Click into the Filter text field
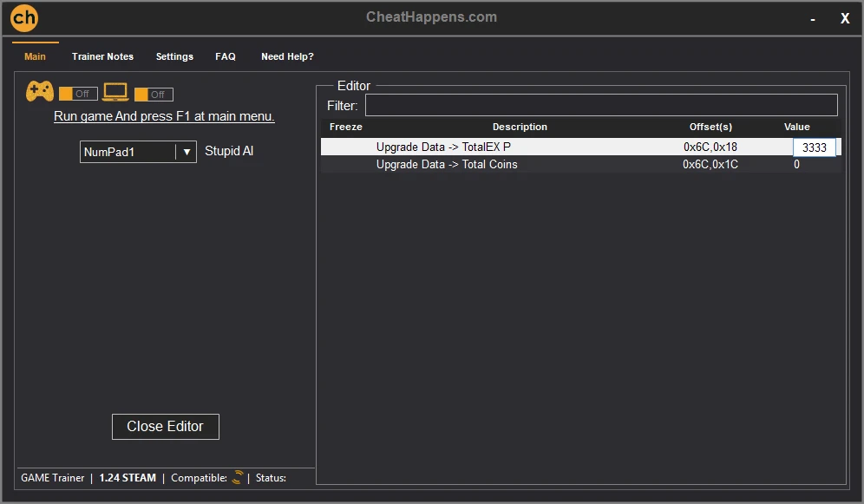 pyautogui.click(x=600, y=105)
